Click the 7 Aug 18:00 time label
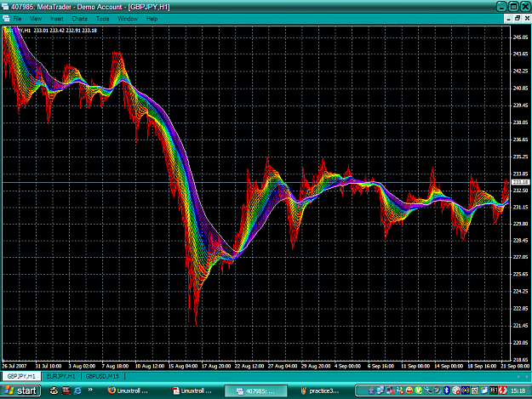 click(115, 367)
